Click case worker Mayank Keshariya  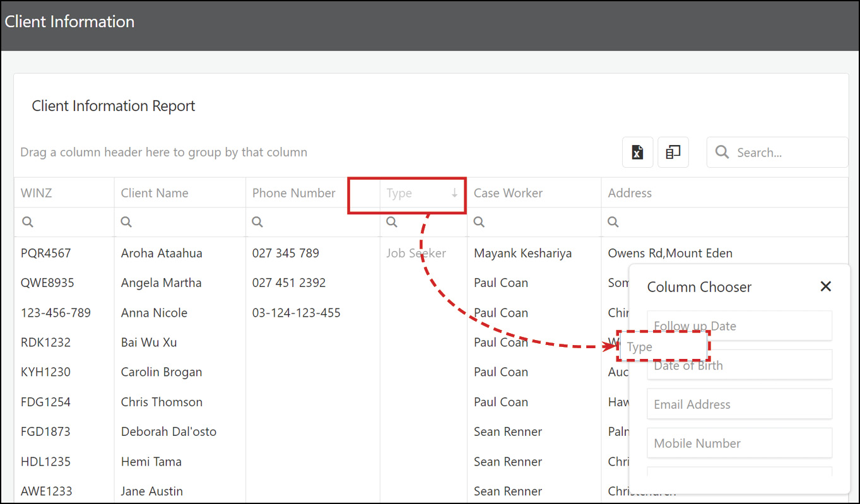click(522, 253)
